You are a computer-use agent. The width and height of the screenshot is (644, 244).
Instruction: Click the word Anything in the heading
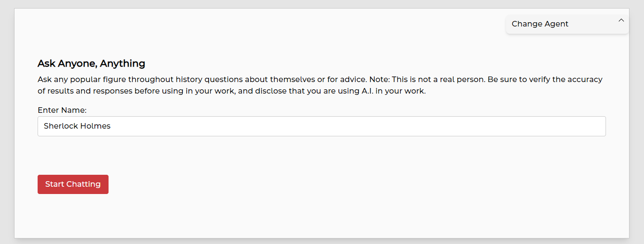(122, 64)
